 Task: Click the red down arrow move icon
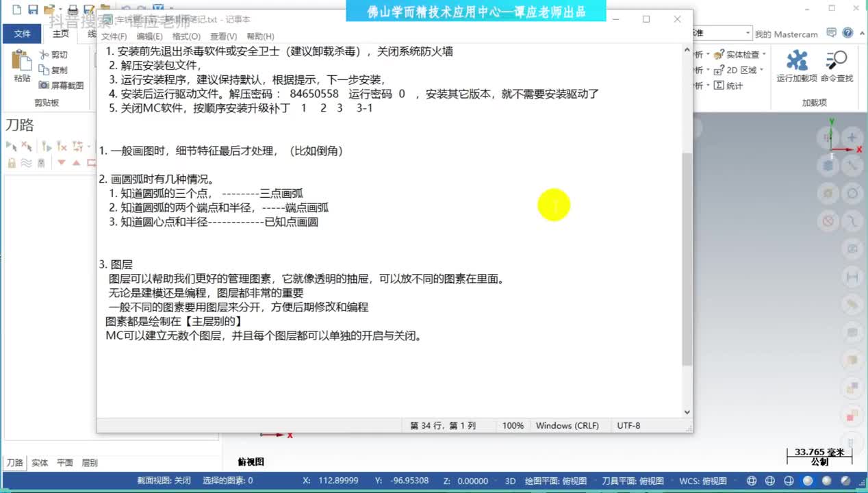point(62,163)
